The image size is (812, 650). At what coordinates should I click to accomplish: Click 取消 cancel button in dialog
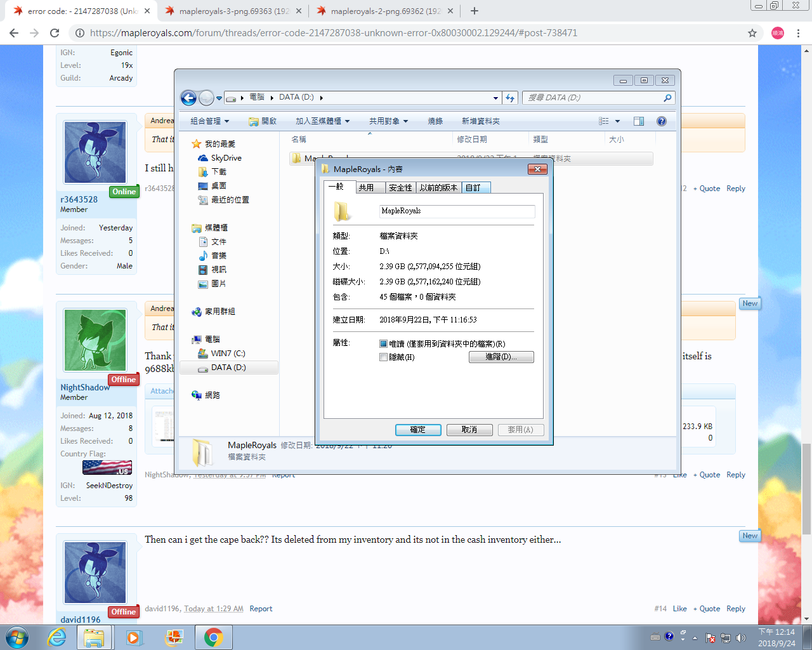click(469, 430)
